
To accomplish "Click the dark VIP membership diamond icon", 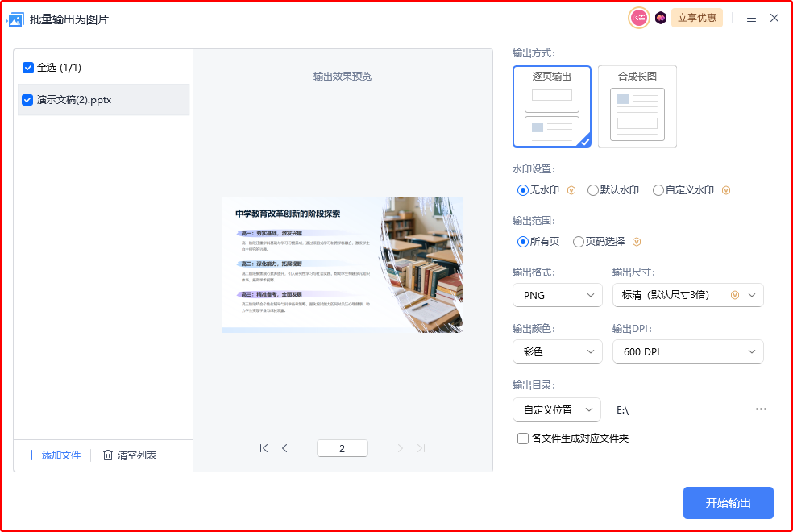I will click(661, 17).
